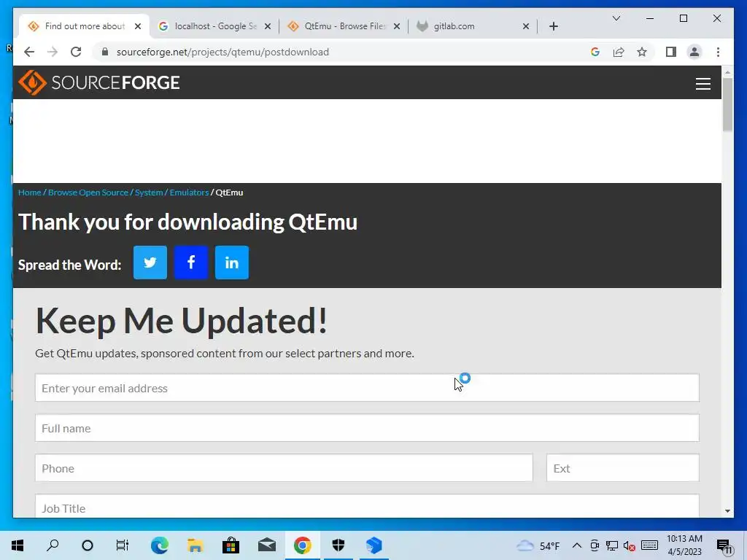Open Task View on the taskbar
Viewport: 747px width, 560px height.
point(123,545)
